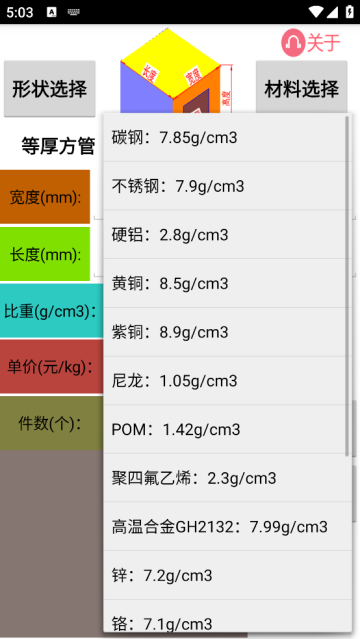Click the material list scrollbar

tap(347, 286)
